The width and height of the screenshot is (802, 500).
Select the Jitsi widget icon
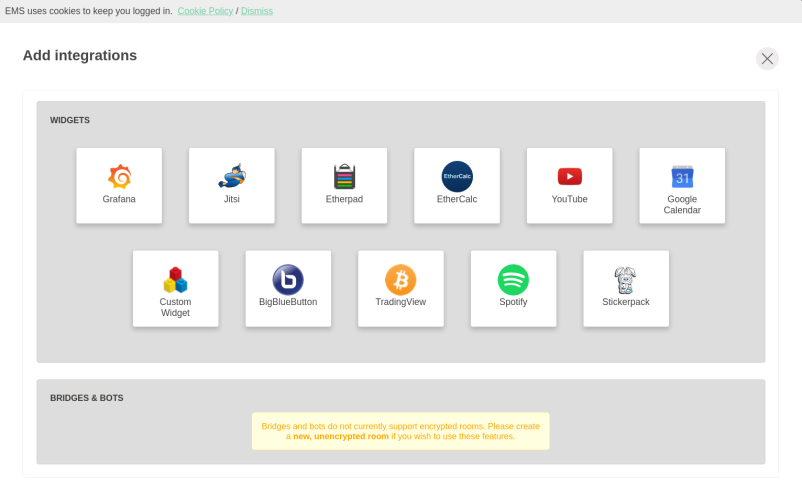coord(232,176)
